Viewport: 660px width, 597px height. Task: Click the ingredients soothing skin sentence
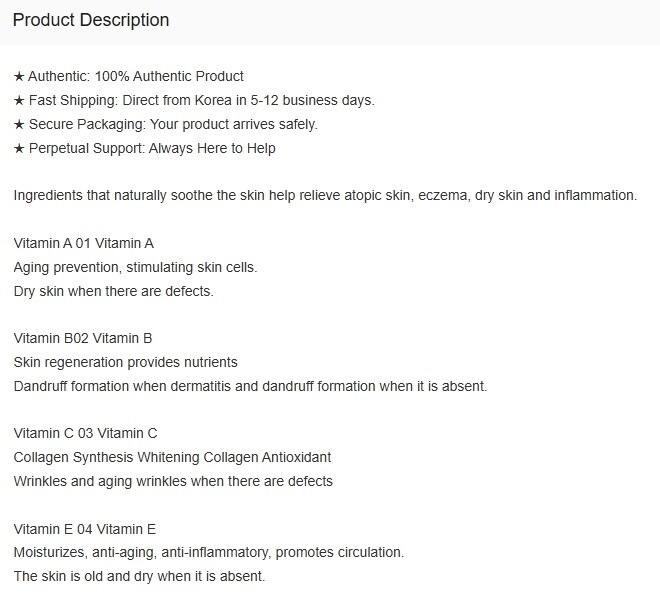(x=325, y=195)
